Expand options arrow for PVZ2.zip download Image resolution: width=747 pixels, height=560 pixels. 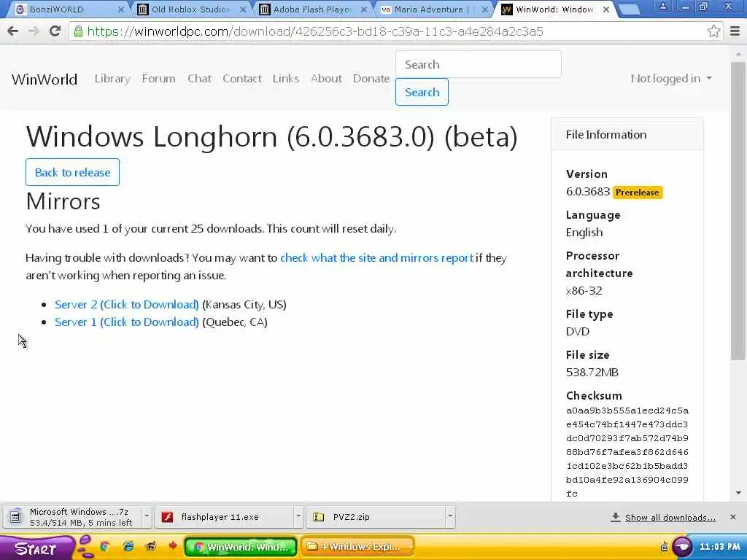tap(449, 517)
